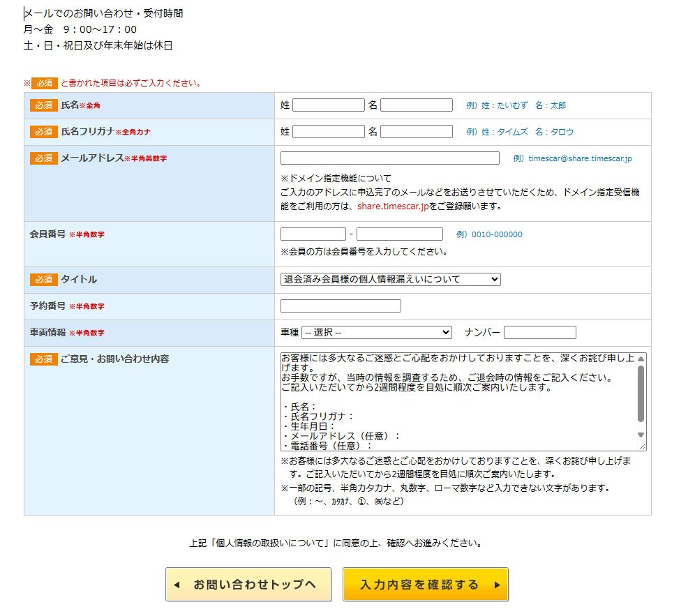This screenshot has width=695, height=616.
Task: Click the second 会員番号 input box after hyphen
Action: (x=399, y=234)
